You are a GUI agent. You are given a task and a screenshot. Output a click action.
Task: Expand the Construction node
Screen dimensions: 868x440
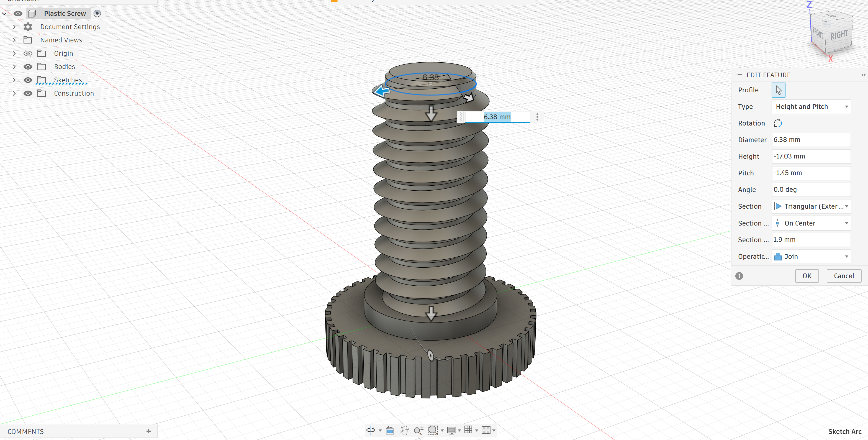point(14,93)
